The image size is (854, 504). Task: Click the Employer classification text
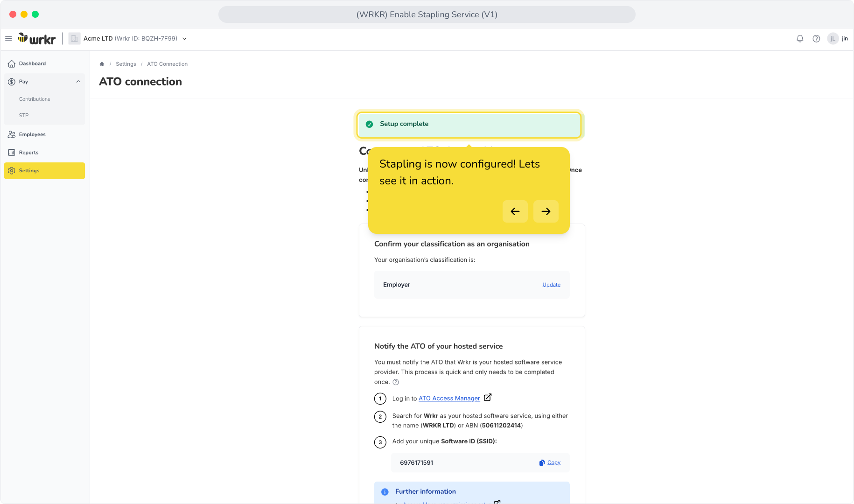[x=397, y=285]
